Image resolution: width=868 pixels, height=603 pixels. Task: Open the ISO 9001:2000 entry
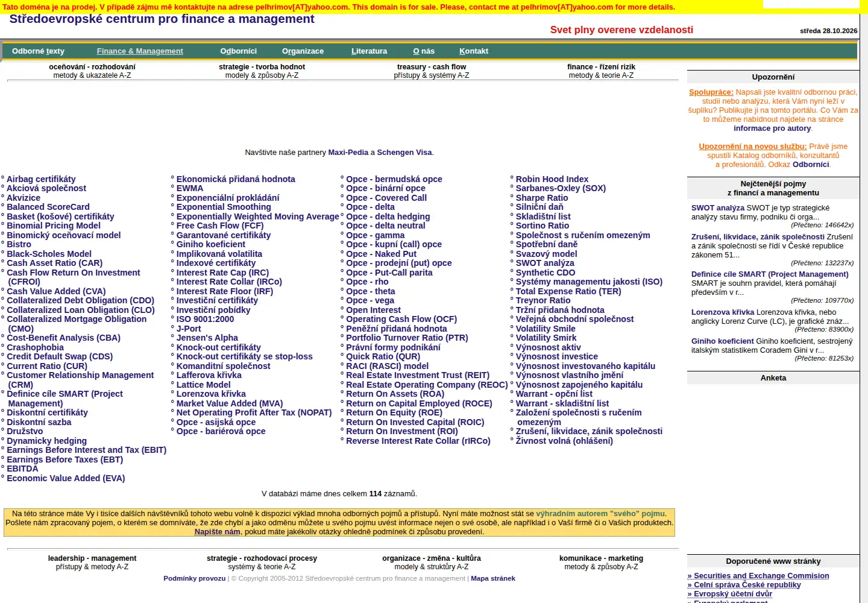206,319
